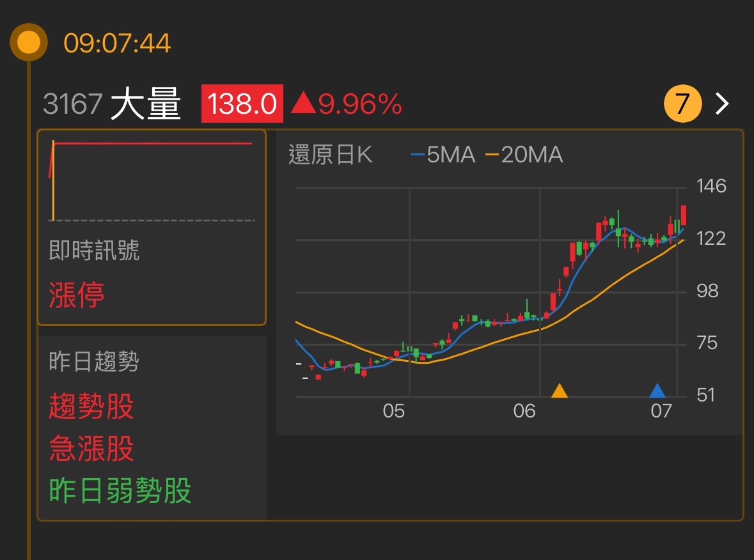The height and width of the screenshot is (560, 754).
Task: Click the orange timeline dot
Action: [29, 43]
